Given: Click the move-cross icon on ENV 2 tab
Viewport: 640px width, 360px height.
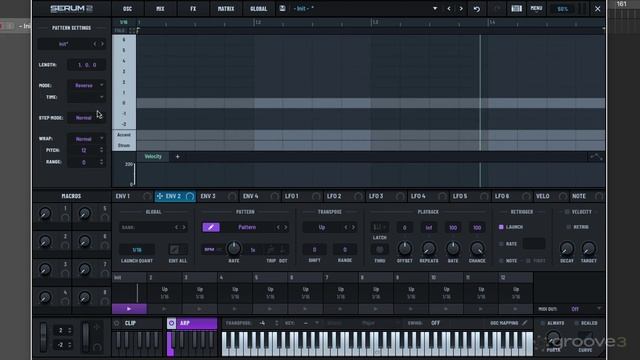Looking at the screenshot, I should point(160,196).
